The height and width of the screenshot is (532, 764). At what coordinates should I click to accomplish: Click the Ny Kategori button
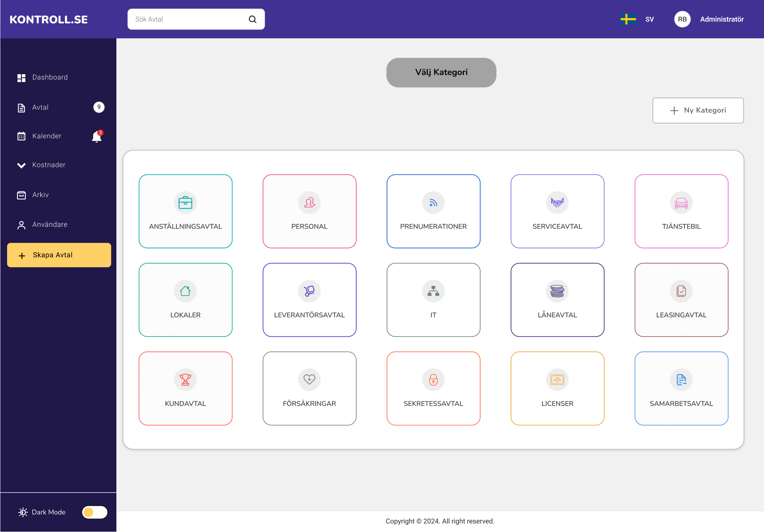698,110
